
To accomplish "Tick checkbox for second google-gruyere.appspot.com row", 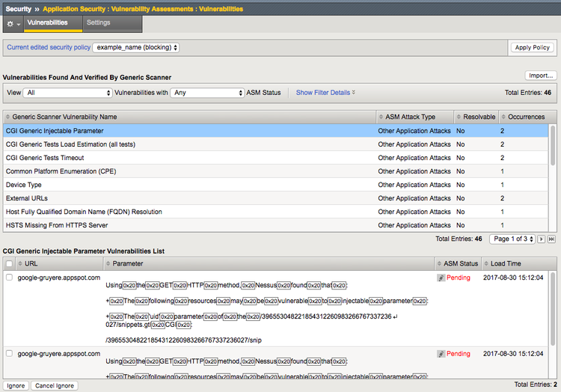I will coord(9,354).
